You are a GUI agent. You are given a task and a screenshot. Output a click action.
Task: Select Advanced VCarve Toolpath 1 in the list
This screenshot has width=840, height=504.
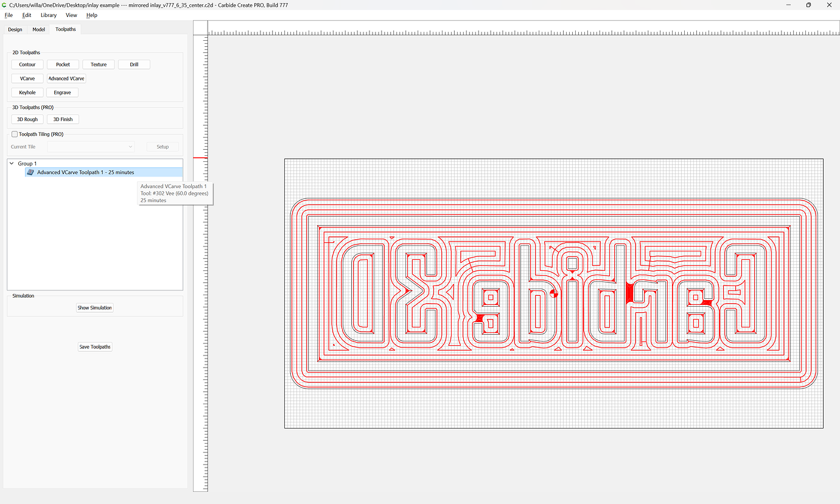click(103, 172)
